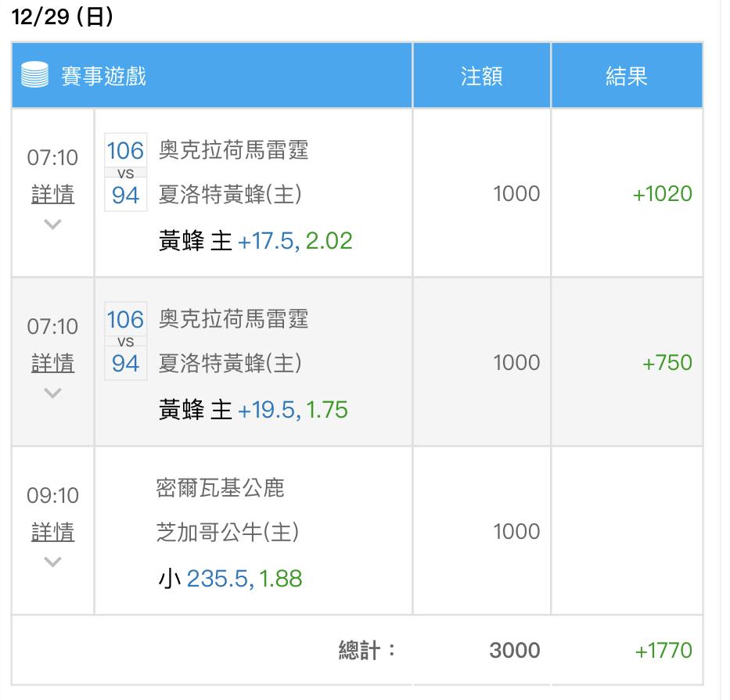Click bet line 黃蜂 主 +19.5, 1.75
The image size is (730, 700).
click(254, 410)
